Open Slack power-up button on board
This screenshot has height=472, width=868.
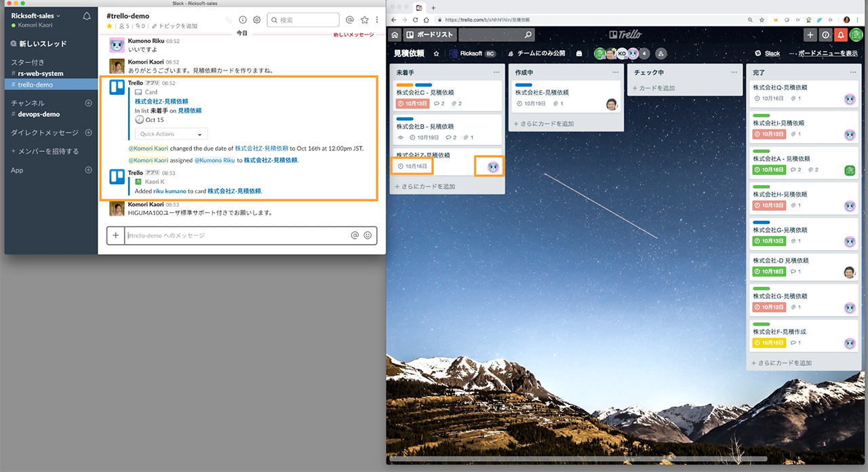tap(768, 54)
